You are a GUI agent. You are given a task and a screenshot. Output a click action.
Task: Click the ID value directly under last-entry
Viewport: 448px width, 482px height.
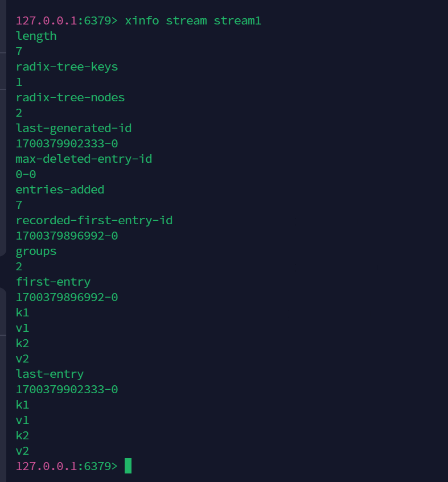pyautogui.click(x=67, y=389)
